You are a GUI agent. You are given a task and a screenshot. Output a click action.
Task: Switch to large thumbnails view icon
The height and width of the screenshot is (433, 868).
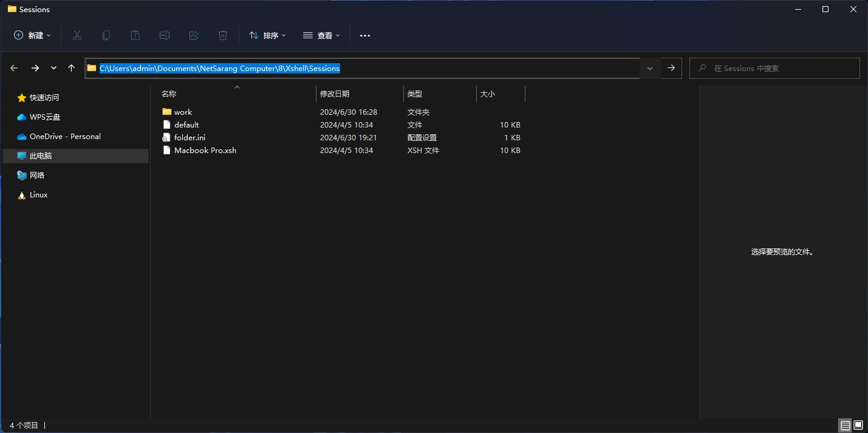[858, 425]
